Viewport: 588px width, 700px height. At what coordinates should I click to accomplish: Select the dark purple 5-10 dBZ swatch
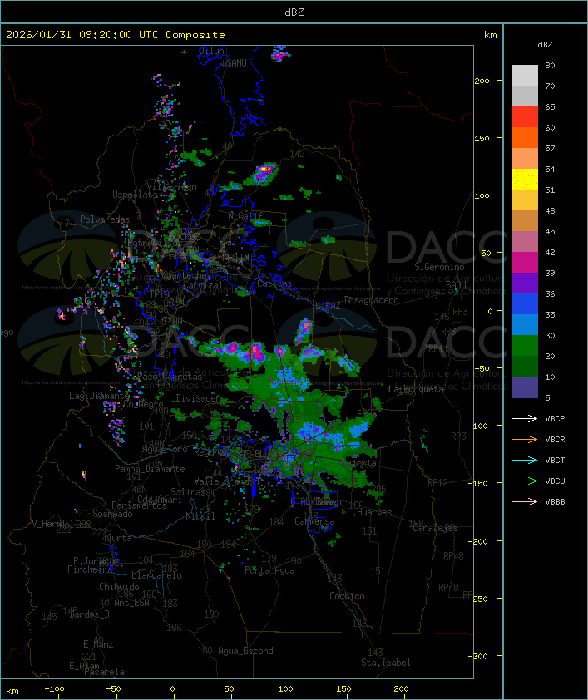525,387
